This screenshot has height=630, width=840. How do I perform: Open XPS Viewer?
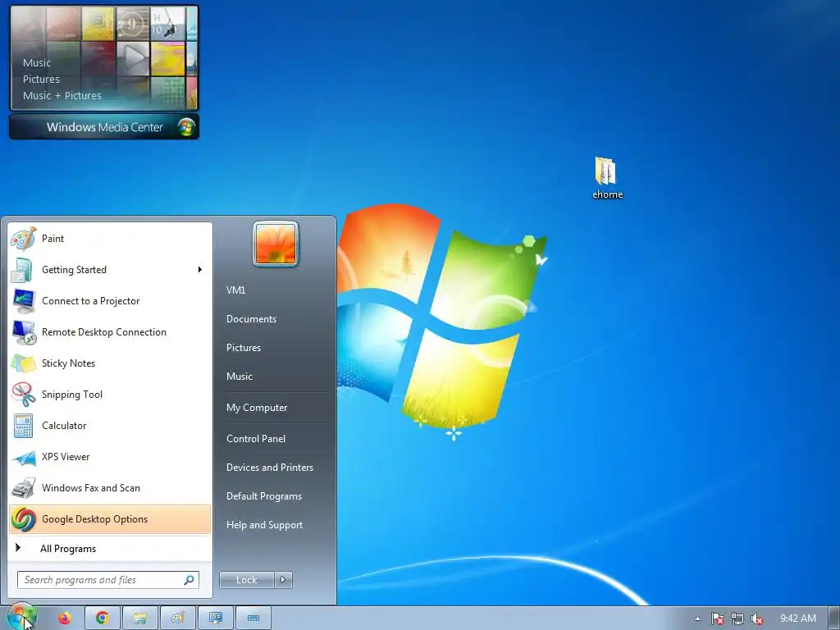pos(110,457)
